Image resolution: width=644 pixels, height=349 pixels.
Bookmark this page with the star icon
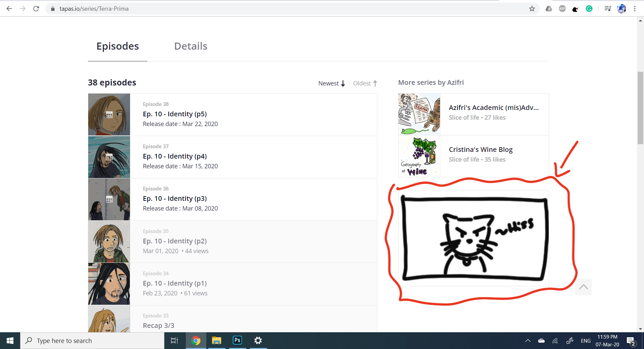pos(532,9)
